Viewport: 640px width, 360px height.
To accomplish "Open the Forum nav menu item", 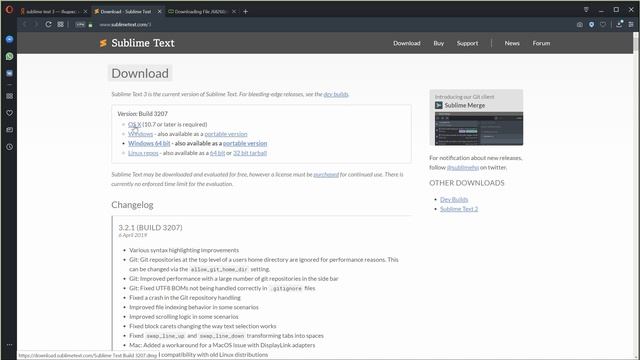I will pos(541,43).
